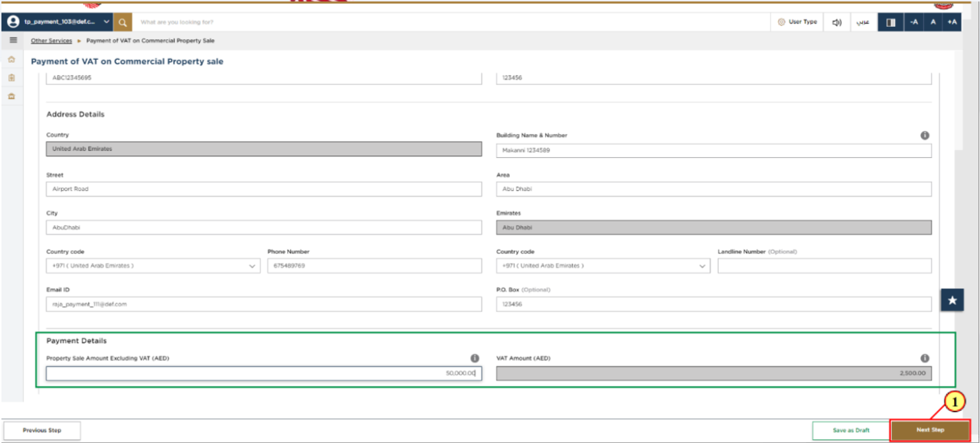Open the bank building sidebar icon
Screen dimensions: 980x443
pos(11,96)
